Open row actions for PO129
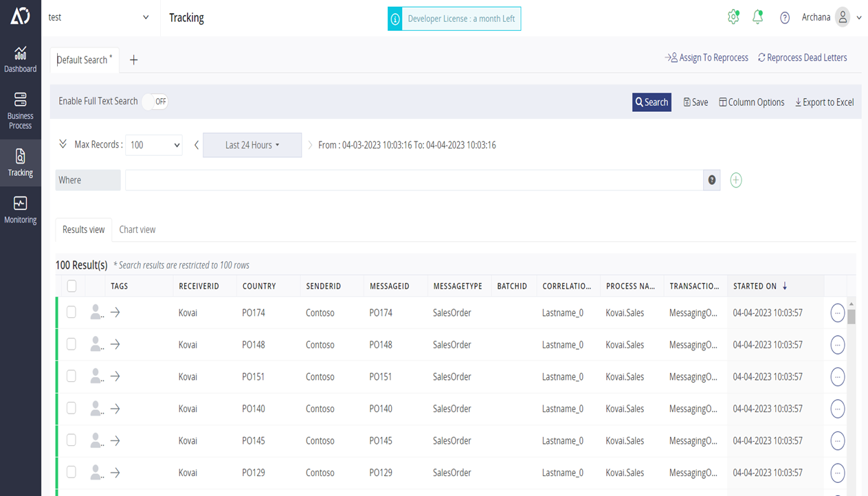The height and width of the screenshot is (496, 868). click(x=837, y=473)
